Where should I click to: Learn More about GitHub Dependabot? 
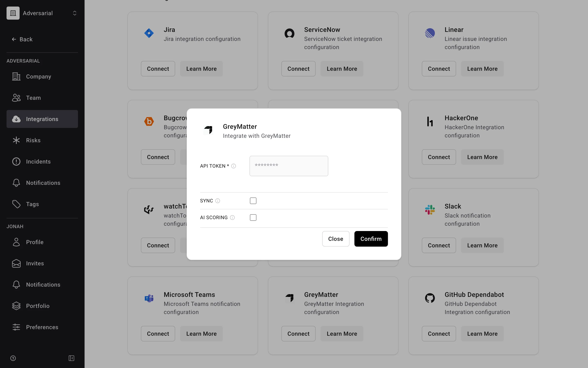482,334
